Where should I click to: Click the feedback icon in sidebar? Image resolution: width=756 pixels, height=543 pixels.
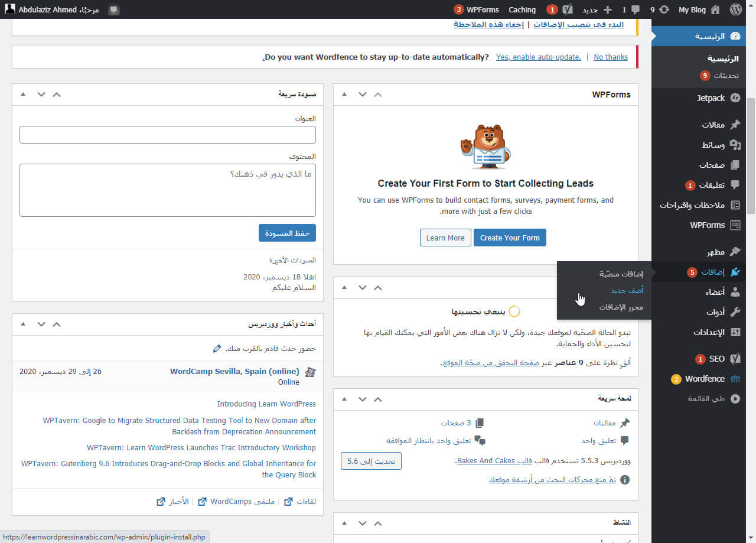click(735, 205)
